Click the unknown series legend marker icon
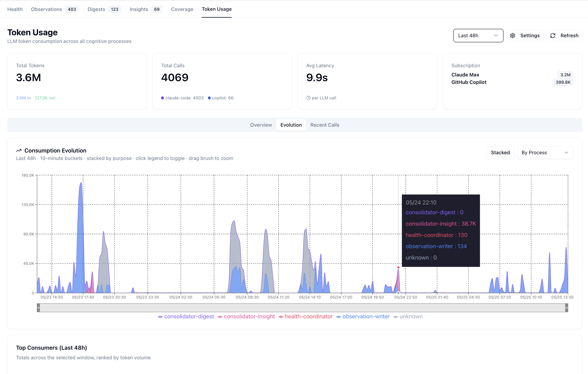 pyautogui.click(x=396, y=317)
